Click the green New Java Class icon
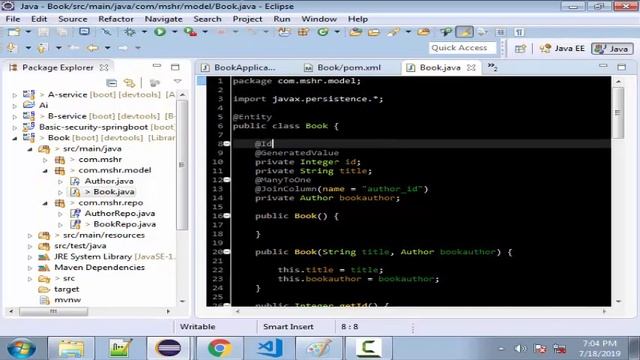Viewport: 640px width, 360px height. tap(322, 32)
